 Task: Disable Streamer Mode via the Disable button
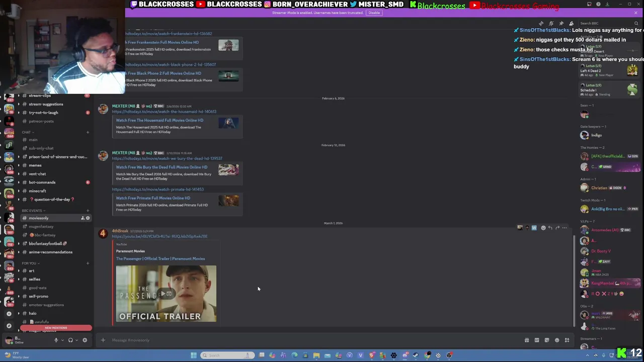(374, 13)
